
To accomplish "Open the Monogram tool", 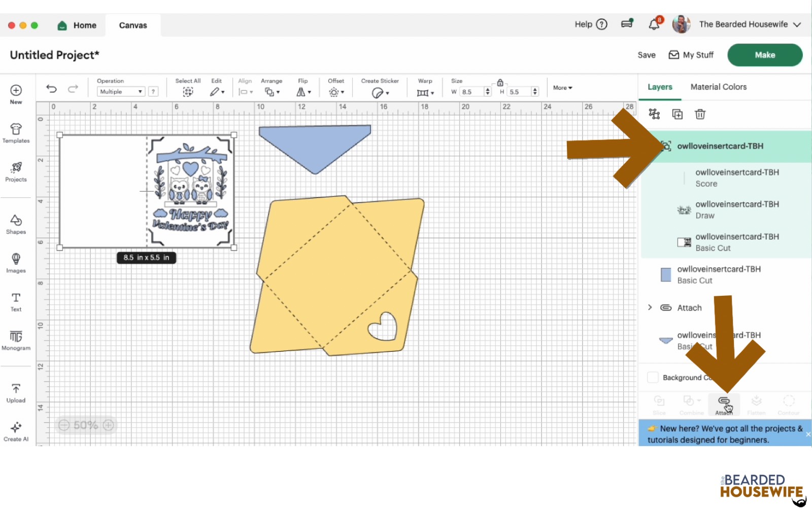I will [16, 340].
